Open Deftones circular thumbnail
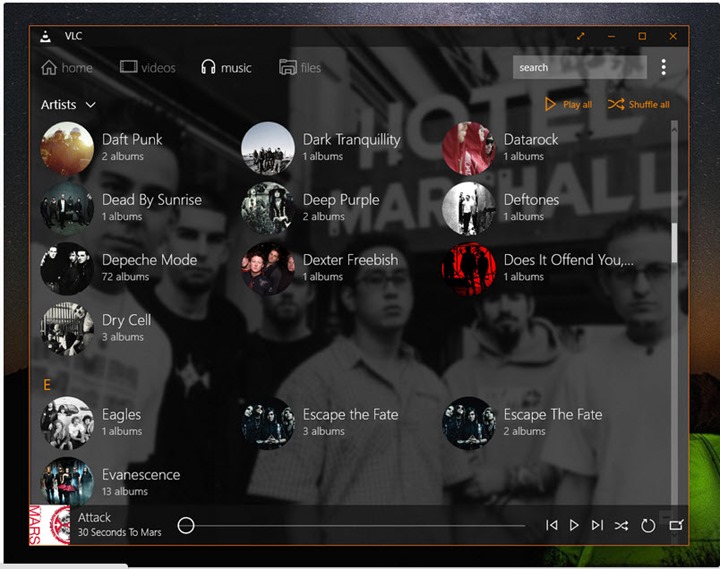The height and width of the screenshot is (569, 720). tap(468, 208)
